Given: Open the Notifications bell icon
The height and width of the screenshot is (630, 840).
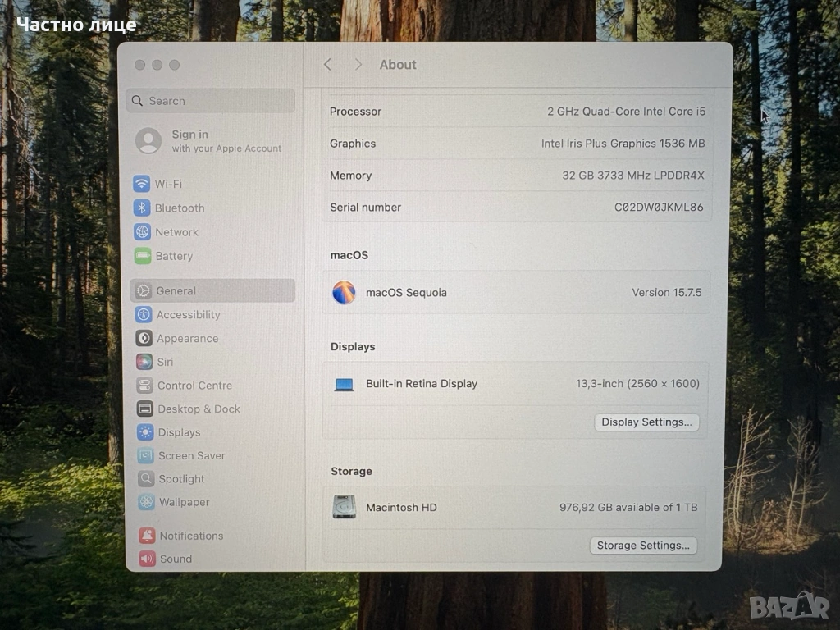Looking at the screenshot, I should [x=147, y=536].
